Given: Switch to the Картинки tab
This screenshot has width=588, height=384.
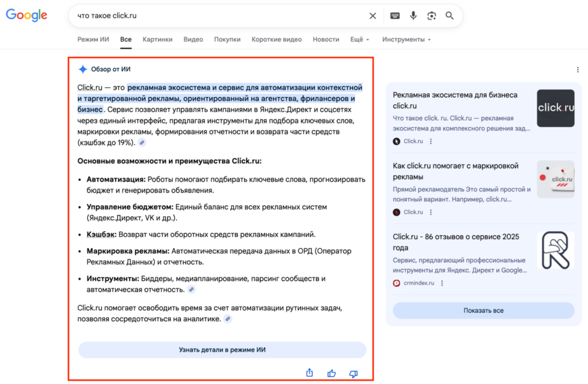Looking at the screenshot, I should point(157,39).
